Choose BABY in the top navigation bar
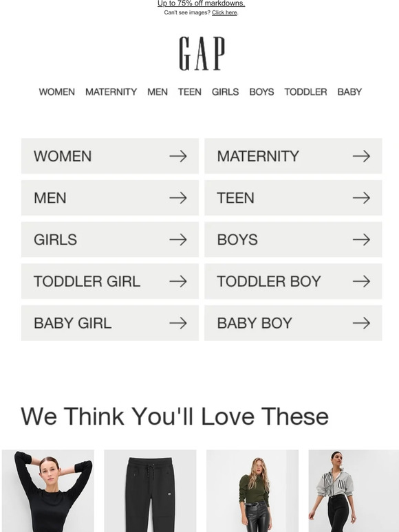Image resolution: width=399 pixels, height=532 pixels. coord(349,92)
